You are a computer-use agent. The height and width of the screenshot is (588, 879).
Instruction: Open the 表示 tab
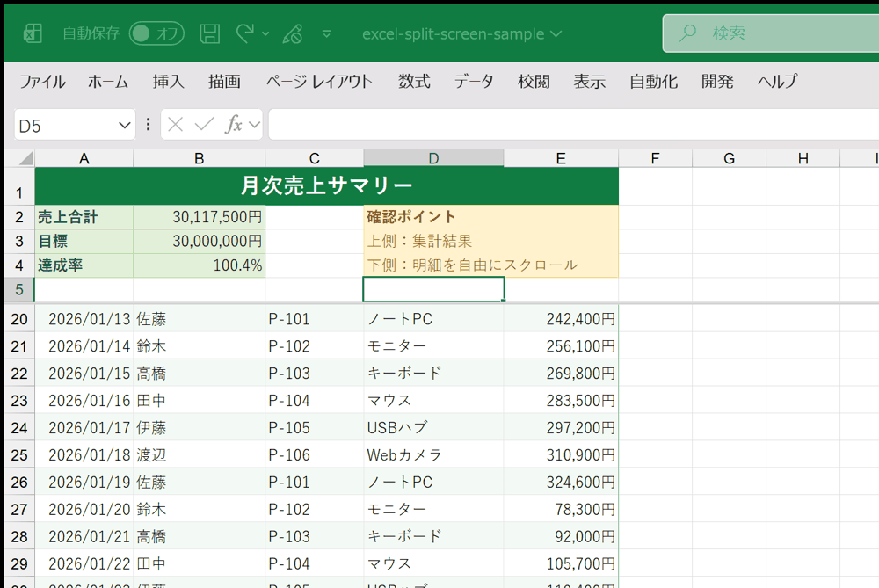(589, 82)
